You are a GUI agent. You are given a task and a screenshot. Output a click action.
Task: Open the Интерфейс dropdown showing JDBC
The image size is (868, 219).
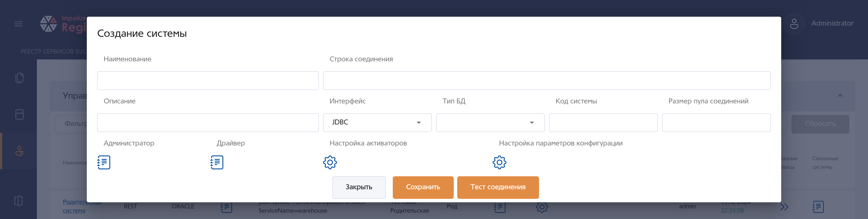coord(377,123)
